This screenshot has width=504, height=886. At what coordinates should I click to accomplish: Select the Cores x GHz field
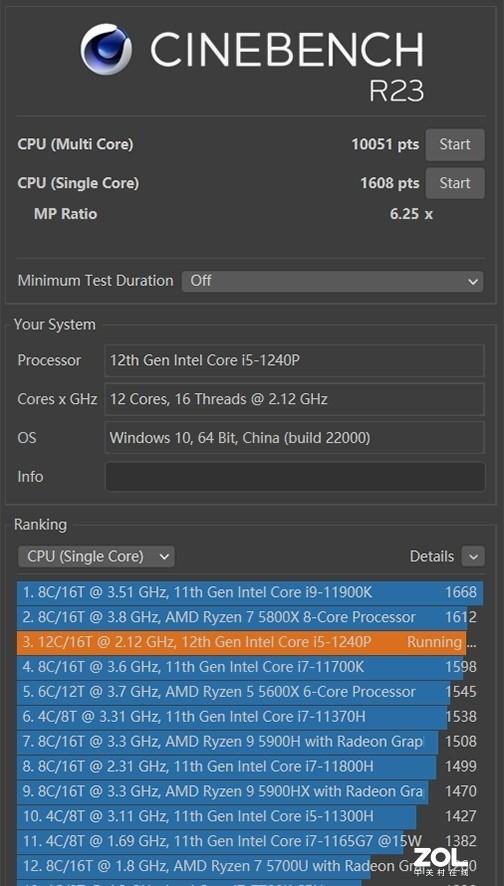295,399
